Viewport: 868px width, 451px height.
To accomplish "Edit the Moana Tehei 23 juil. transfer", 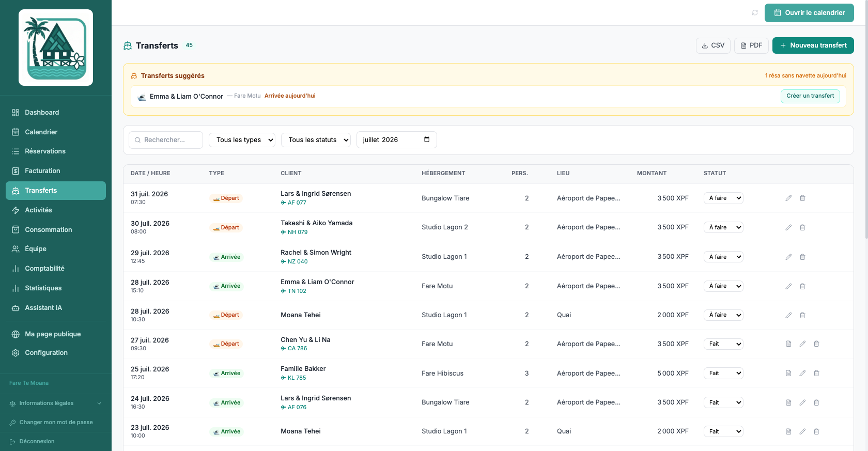I will pos(802,431).
